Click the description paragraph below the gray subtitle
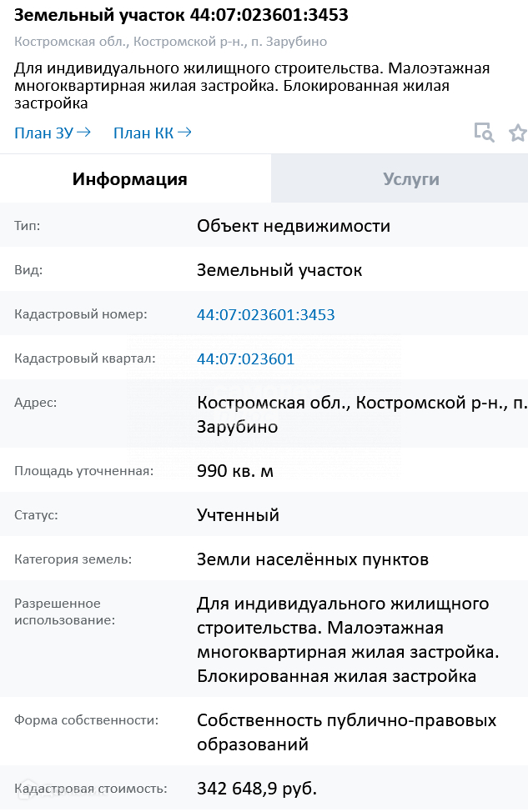528x812 pixels. coord(250,86)
